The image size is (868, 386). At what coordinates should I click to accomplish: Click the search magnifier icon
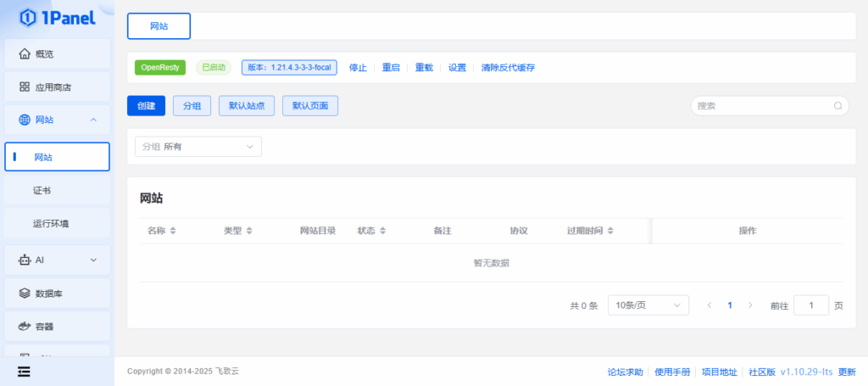click(837, 106)
